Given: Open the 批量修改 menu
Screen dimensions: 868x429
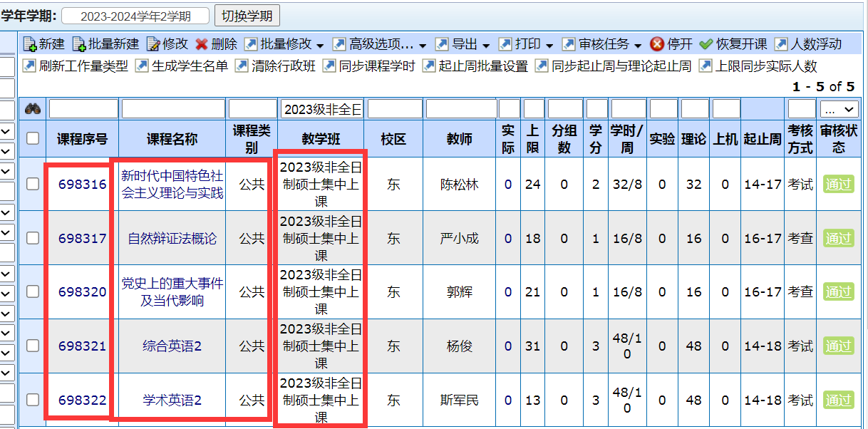Looking at the screenshot, I should 285,44.
